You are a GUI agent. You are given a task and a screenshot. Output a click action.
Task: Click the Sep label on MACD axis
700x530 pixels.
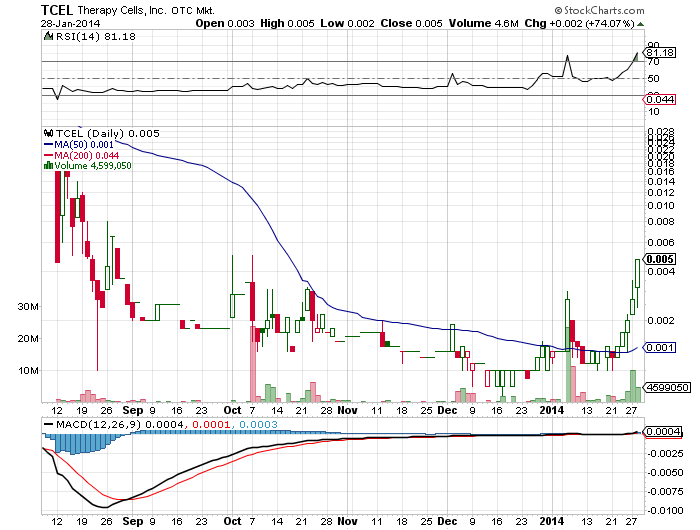coord(133,521)
